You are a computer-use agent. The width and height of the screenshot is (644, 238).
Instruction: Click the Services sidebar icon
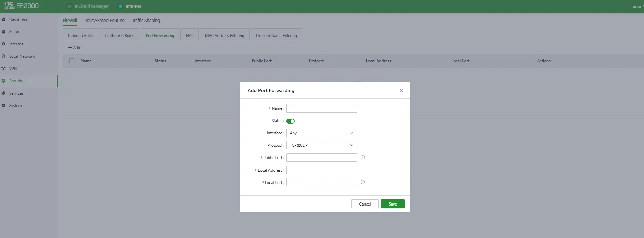[3, 93]
